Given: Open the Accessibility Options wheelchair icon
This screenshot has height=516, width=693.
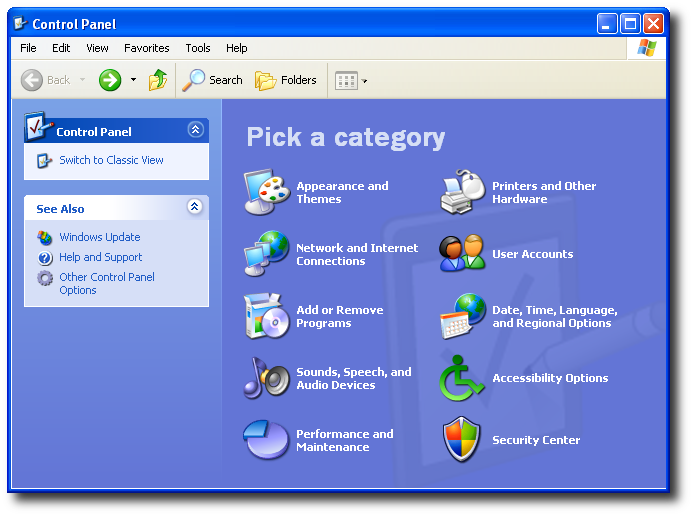Looking at the screenshot, I should (x=463, y=378).
